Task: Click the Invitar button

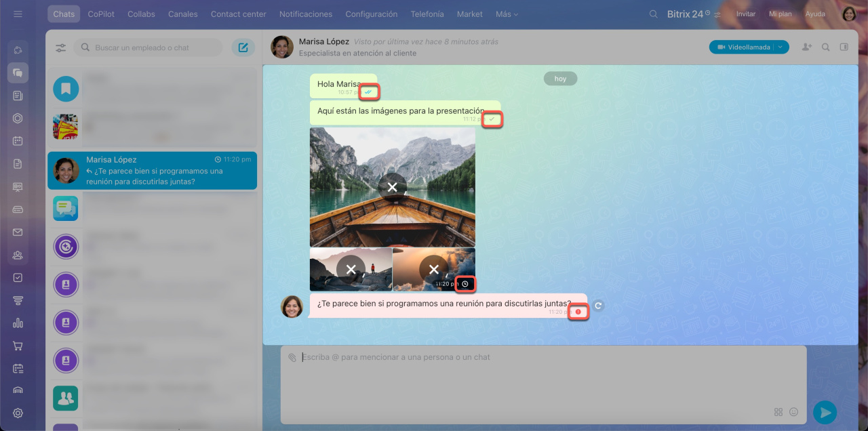Action: click(746, 14)
